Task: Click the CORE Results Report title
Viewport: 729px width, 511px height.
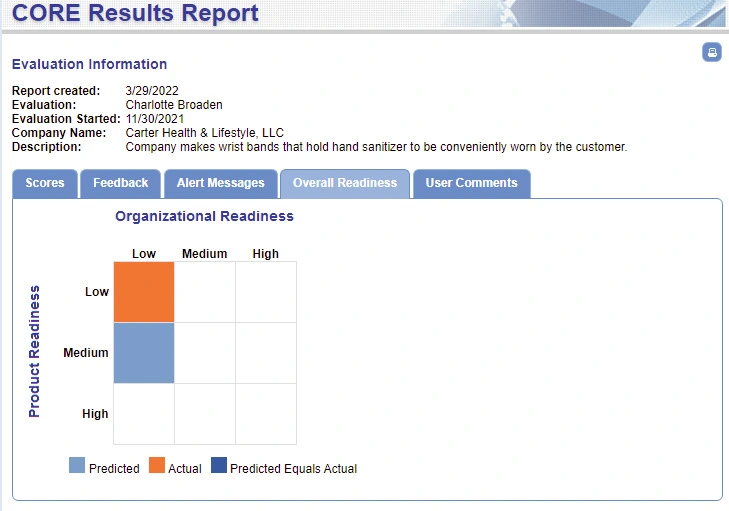Action: point(135,13)
